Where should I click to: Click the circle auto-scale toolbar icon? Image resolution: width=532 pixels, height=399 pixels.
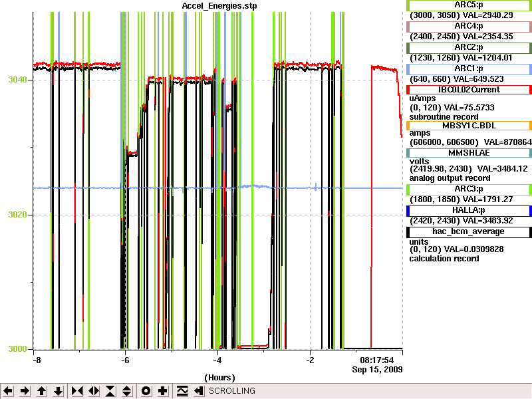(x=146, y=391)
